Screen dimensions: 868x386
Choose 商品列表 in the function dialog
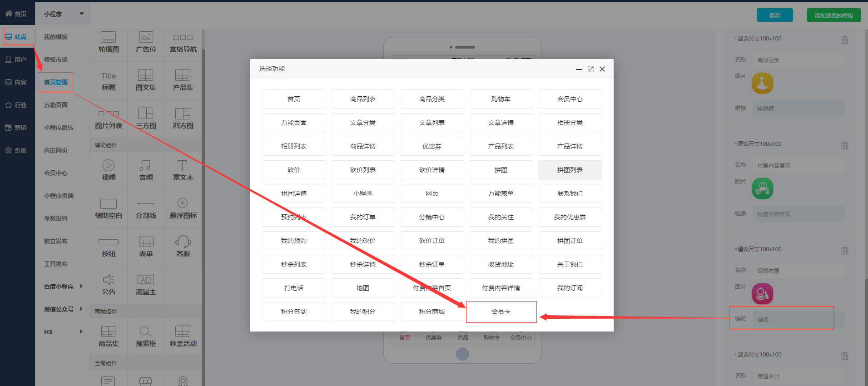[363, 99]
